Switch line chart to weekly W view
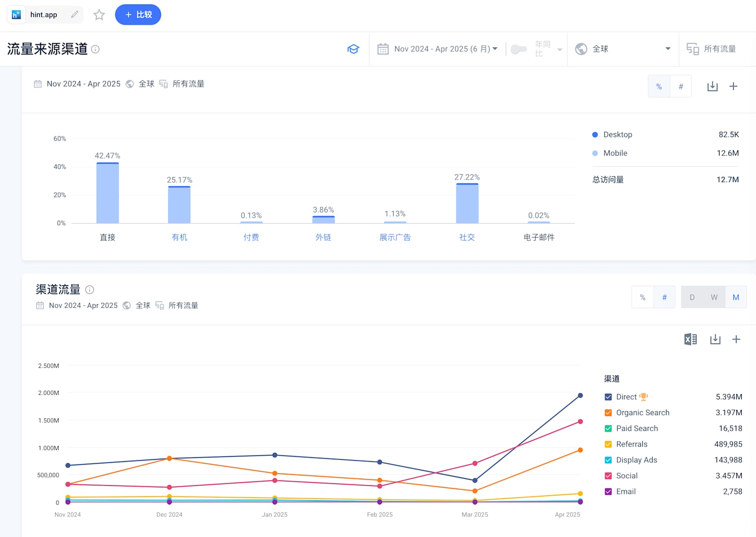The image size is (756, 537). click(x=714, y=298)
